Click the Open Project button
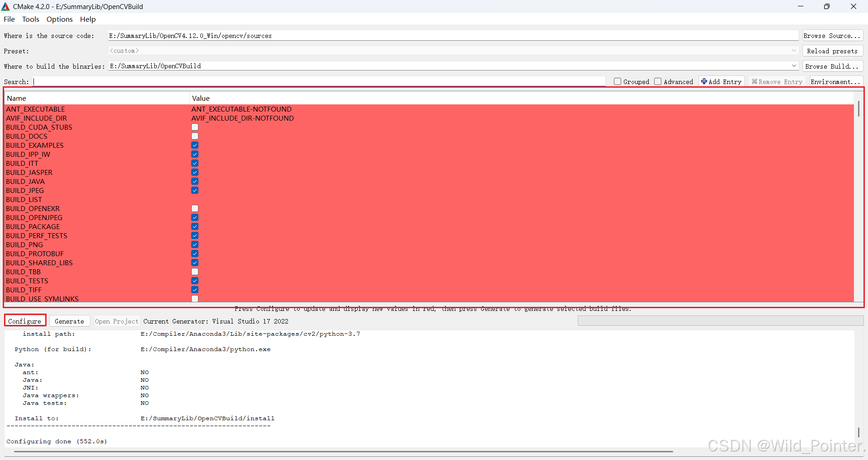 117,321
